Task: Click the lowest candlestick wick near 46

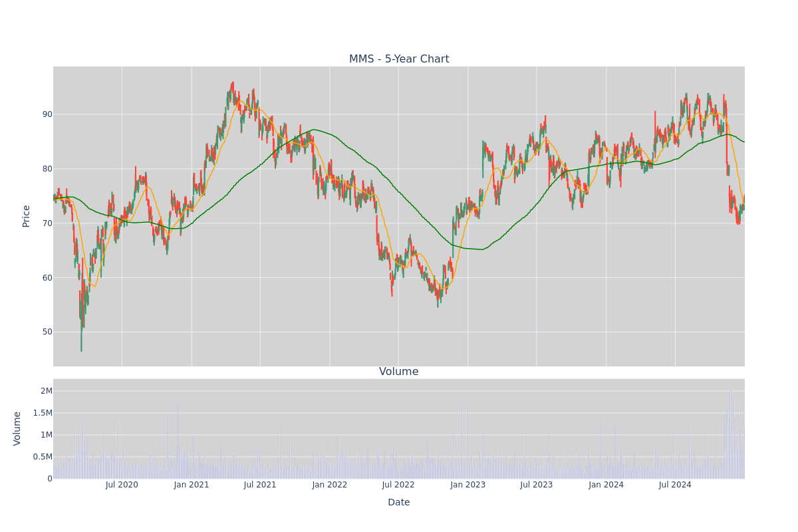Action: pyautogui.click(x=81, y=339)
